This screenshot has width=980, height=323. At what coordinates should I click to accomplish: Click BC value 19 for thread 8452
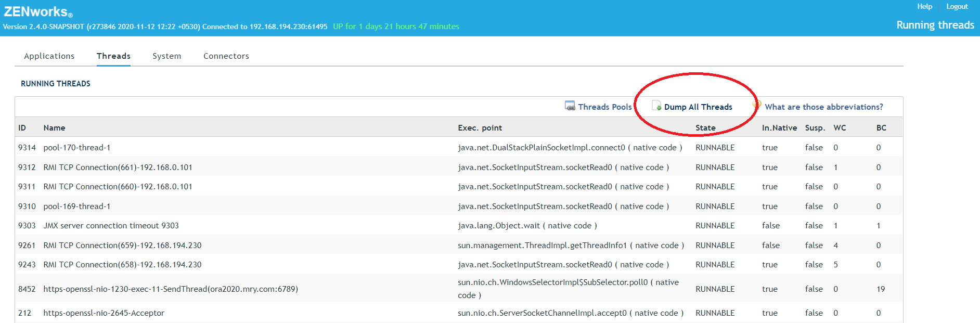point(881,289)
